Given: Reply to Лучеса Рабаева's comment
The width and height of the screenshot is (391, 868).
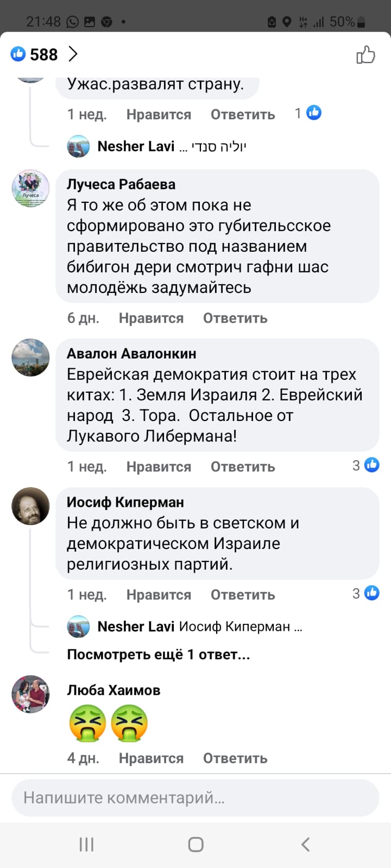Looking at the screenshot, I should click(235, 318).
